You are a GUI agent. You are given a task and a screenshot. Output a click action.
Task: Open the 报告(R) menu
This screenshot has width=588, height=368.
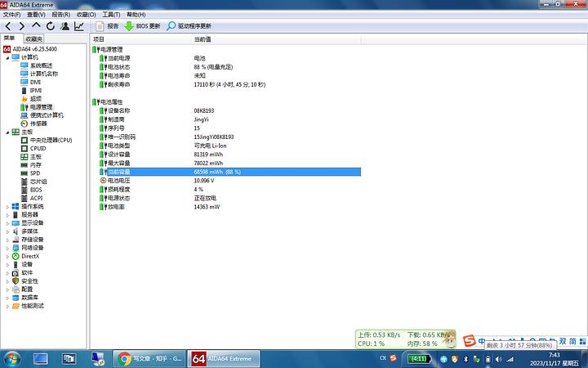point(60,15)
